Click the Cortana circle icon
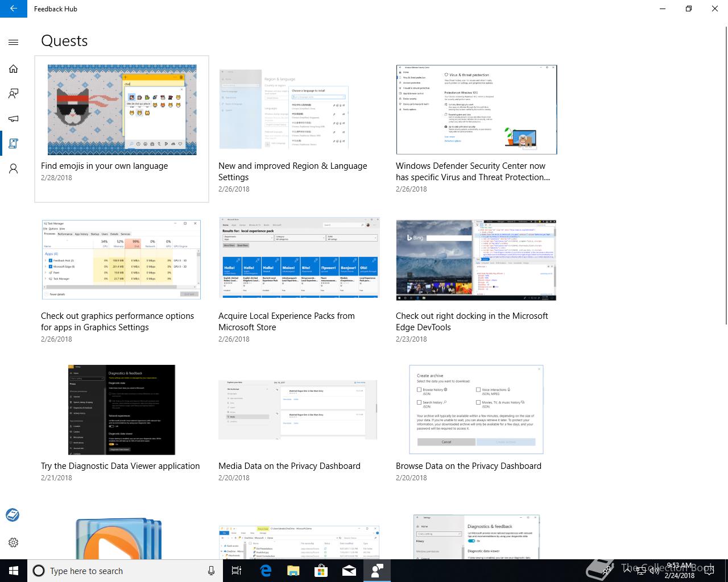Screen dimensions: 728x582 pyautogui.click(x=39, y=571)
